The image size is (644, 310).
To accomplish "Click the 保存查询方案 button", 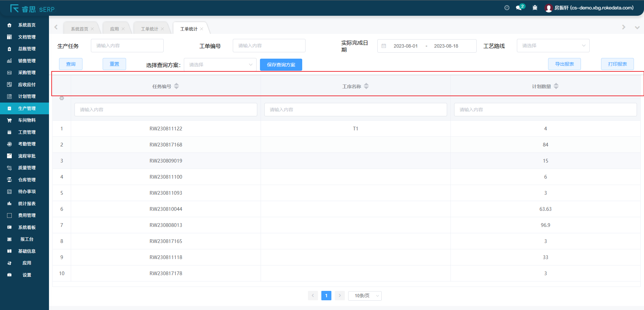I will [281, 65].
